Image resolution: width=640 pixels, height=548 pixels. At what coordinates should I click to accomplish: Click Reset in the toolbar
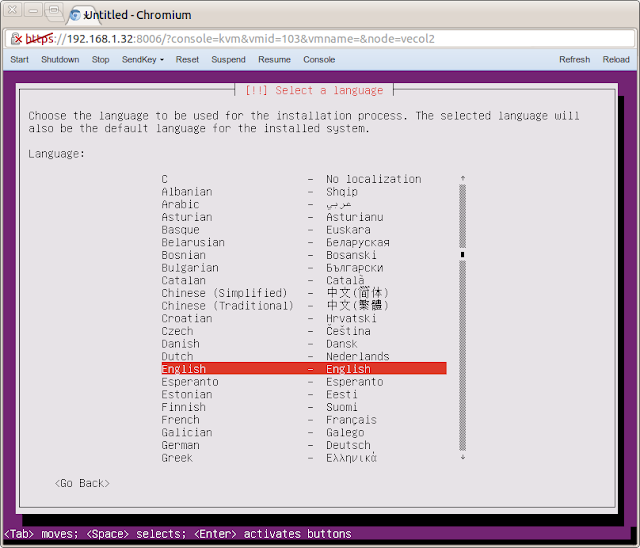(x=187, y=60)
